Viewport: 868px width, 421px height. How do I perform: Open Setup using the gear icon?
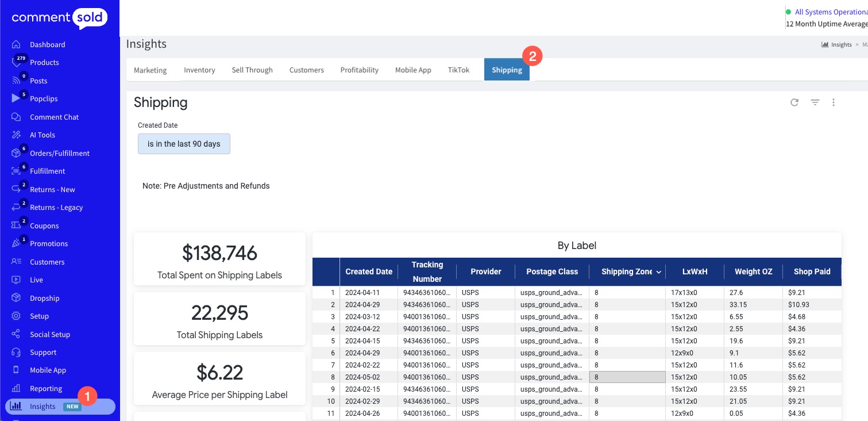click(x=16, y=316)
